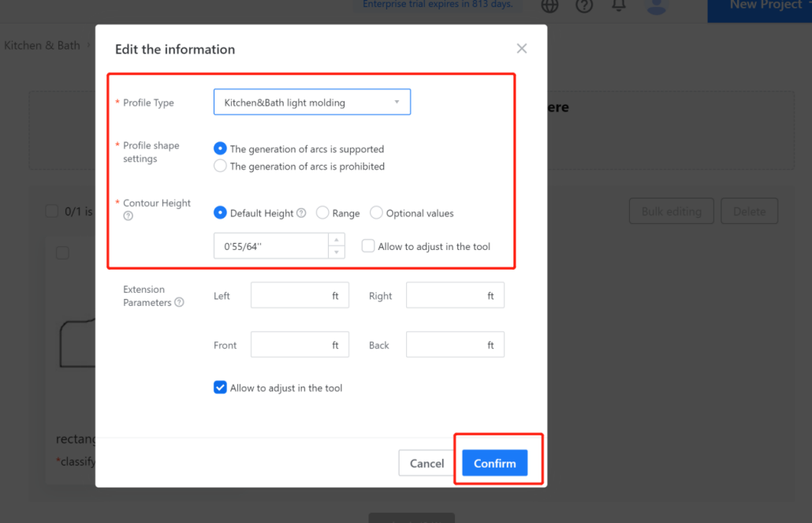Enable 'Allow to adjust' beside height field

pyautogui.click(x=368, y=246)
